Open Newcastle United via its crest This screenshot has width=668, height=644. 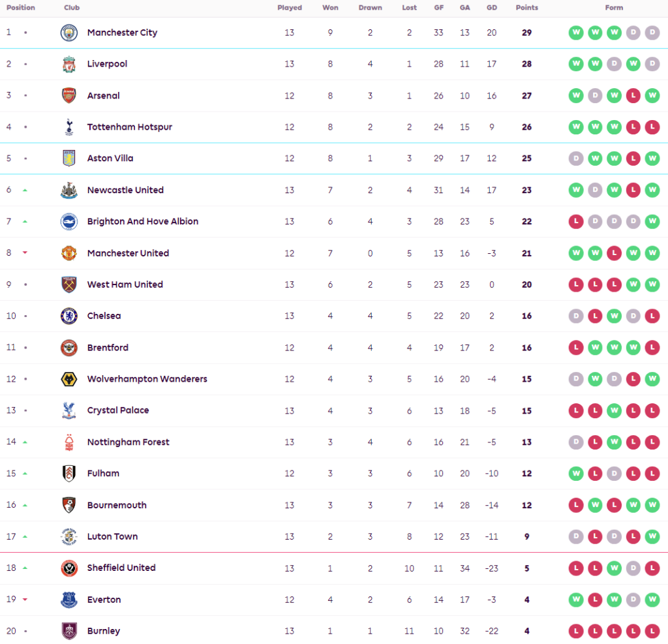pos(68,191)
